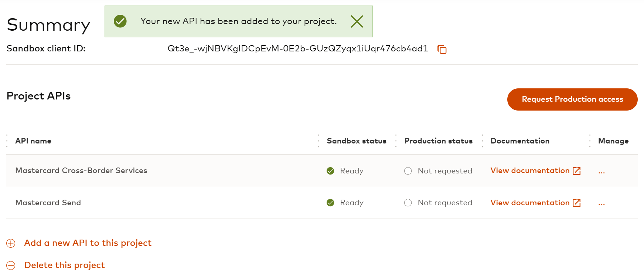Open Manage menu for Cross-Border Services
The width and height of the screenshot is (644, 274).
[602, 172]
